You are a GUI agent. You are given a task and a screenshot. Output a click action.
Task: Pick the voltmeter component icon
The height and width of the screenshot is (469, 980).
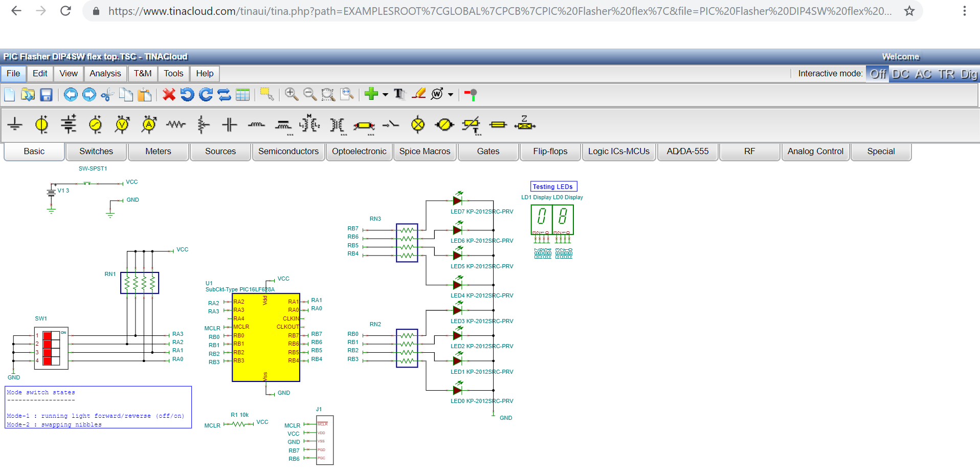click(x=122, y=124)
